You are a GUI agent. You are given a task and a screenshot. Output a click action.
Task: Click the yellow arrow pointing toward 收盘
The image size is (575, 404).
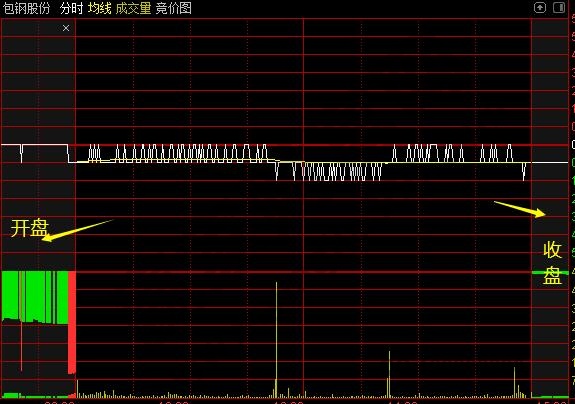point(520,209)
